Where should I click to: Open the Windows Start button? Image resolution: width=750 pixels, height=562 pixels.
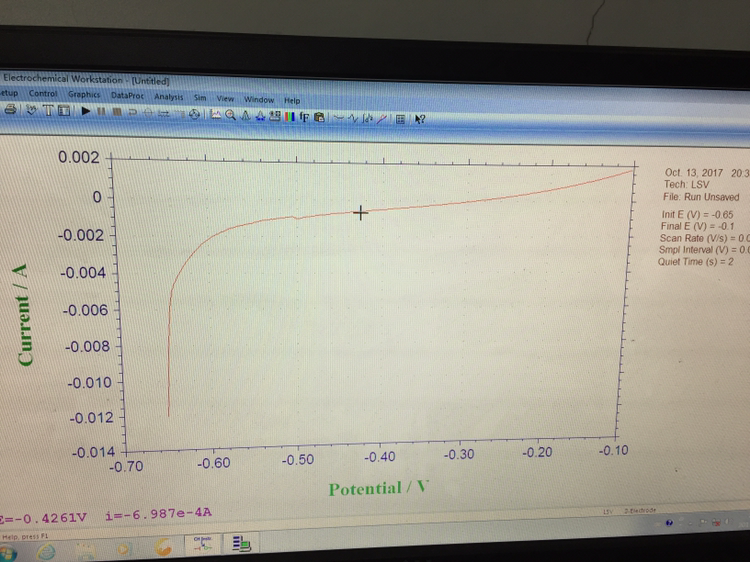point(6,553)
